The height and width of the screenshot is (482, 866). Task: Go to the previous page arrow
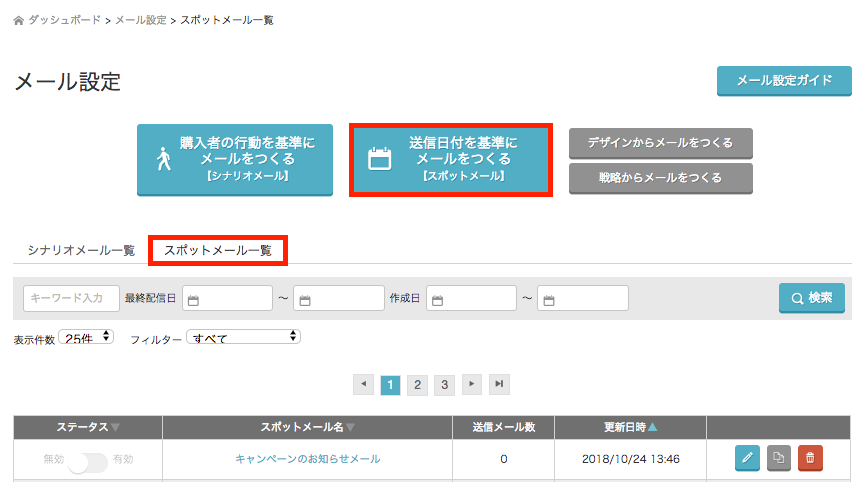pyautogui.click(x=363, y=384)
